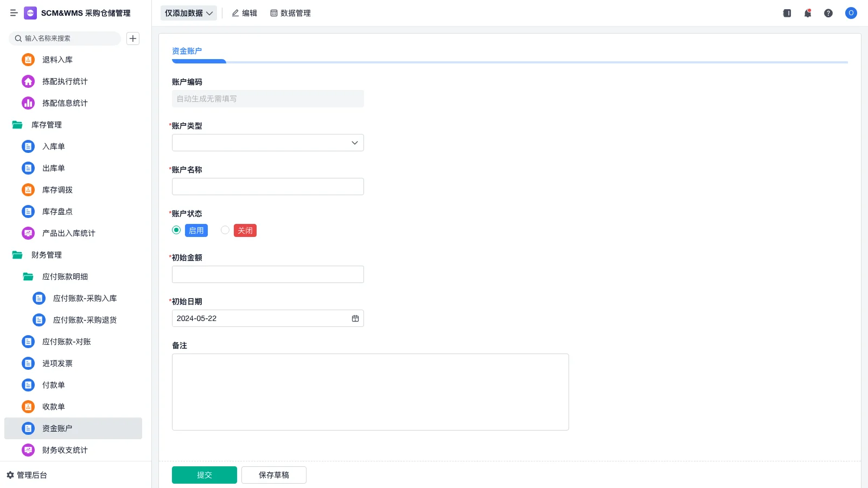Viewport: 868px width, 488px height.
Task: Click the 进项发票 form icon
Action: coord(28,363)
